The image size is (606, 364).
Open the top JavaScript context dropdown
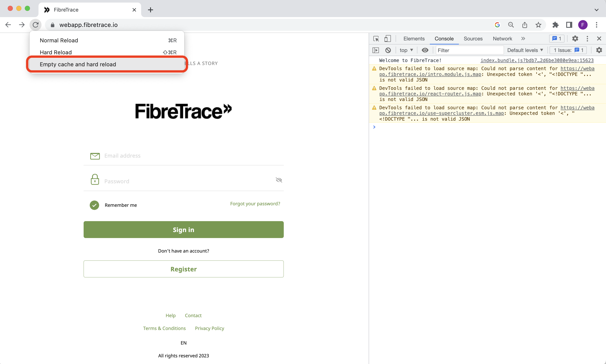click(406, 50)
